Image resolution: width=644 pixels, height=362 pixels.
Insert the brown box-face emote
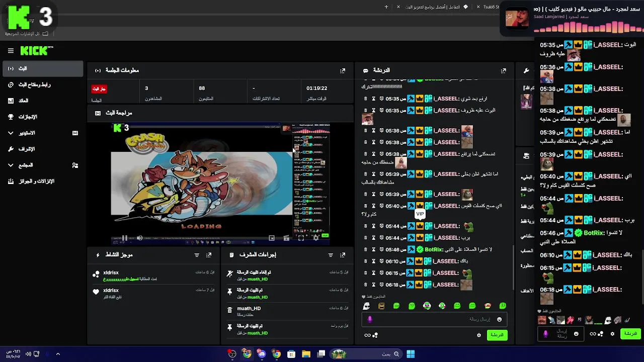point(381,306)
